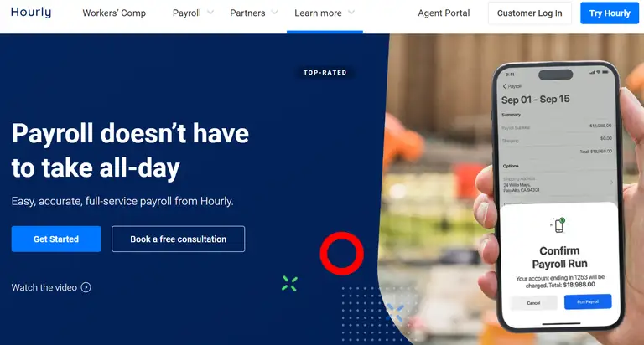This screenshot has width=644, height=345.
Task: Click the Get Started button
Action: (56, 239)
